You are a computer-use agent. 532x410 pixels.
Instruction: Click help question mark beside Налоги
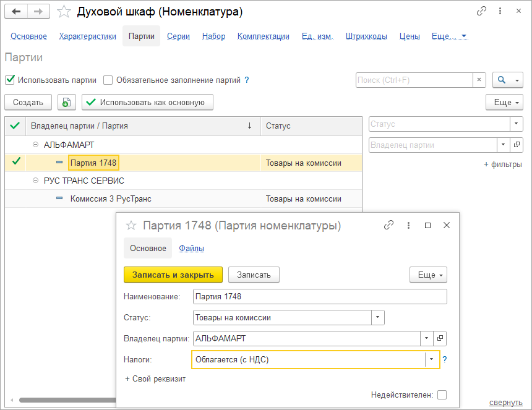click(444, 359)
